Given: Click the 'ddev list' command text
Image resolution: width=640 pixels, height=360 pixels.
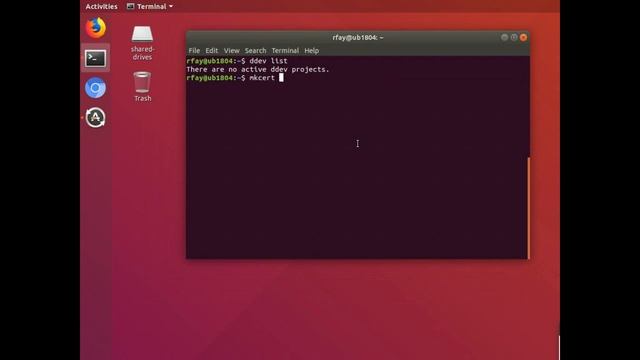Looking at the screenshot, I should pos(269,61).
